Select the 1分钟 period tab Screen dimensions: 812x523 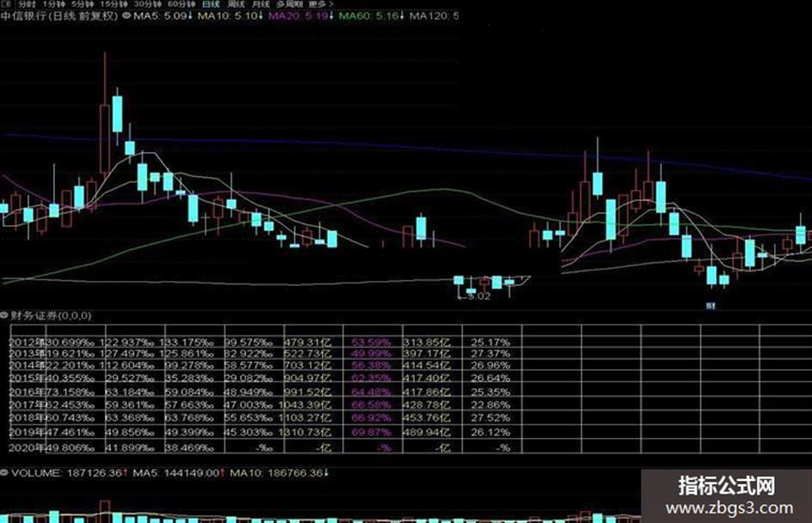tap(54, 4)
